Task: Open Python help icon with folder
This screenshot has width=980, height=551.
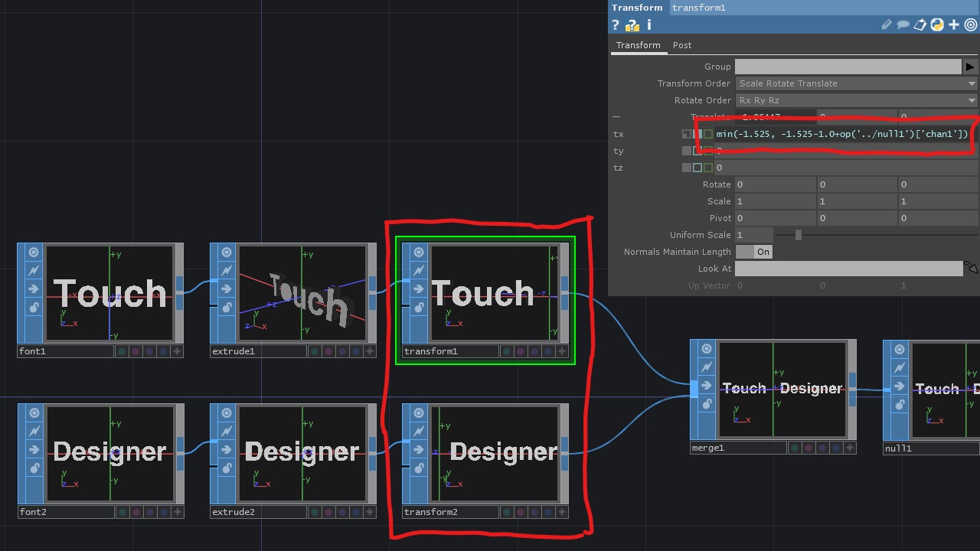Action: coord(632,25)
